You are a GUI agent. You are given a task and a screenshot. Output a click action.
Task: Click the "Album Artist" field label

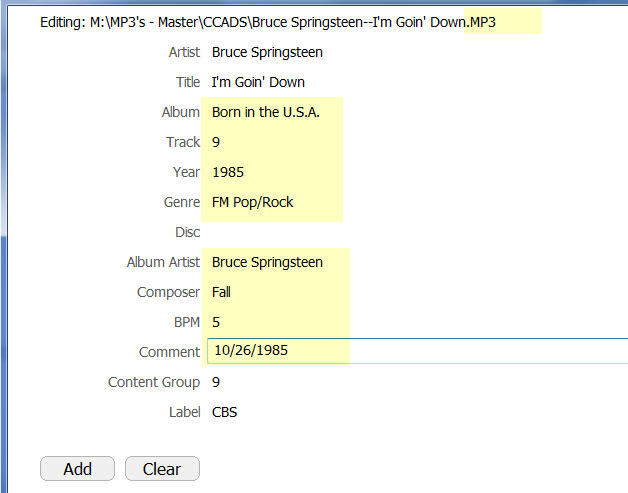163,262
